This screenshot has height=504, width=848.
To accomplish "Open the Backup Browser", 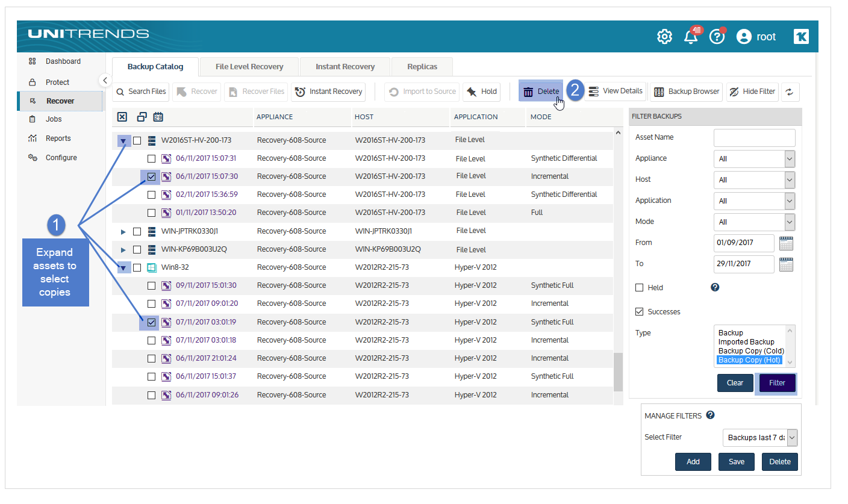I will click(x=686, y=92).
